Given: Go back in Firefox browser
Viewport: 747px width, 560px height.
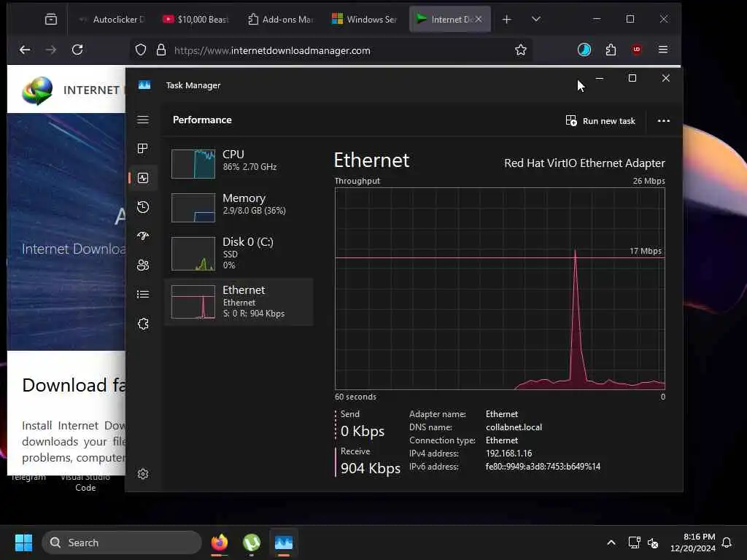Looking at the screenshot, I should click(25, 50).
